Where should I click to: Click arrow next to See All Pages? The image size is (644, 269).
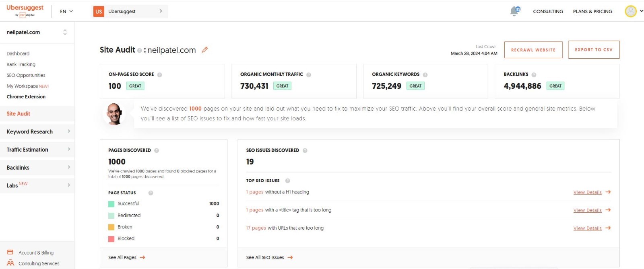click(142, 257)
